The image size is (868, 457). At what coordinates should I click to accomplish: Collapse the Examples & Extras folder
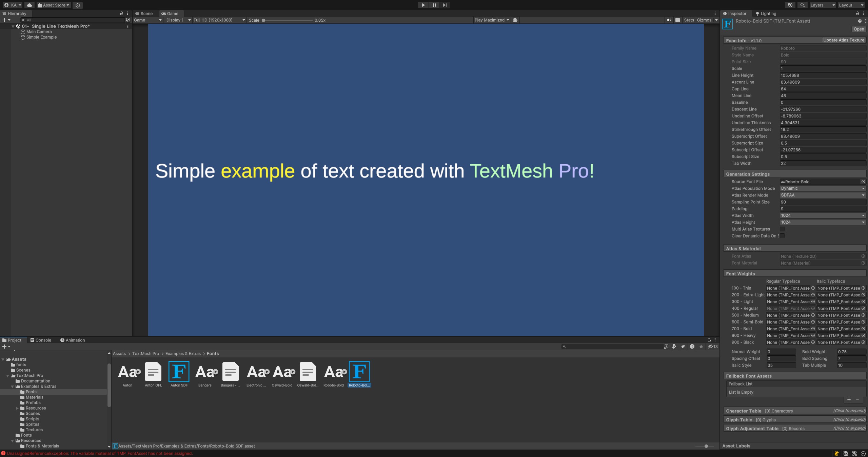coord(12,386)
